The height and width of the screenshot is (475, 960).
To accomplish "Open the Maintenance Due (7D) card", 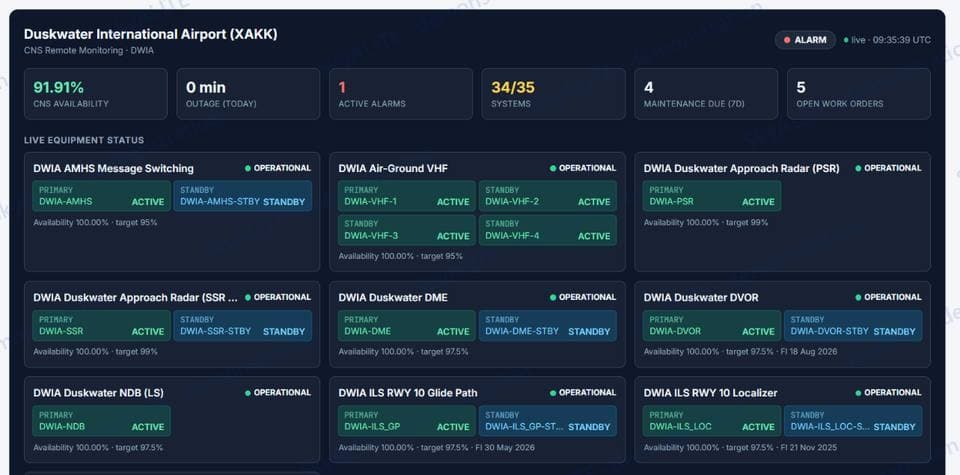I will point(706,94).
